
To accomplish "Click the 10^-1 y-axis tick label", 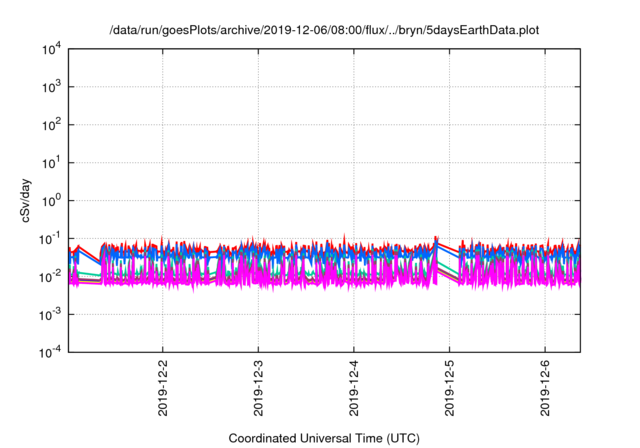I will click(x=50, y=239).
